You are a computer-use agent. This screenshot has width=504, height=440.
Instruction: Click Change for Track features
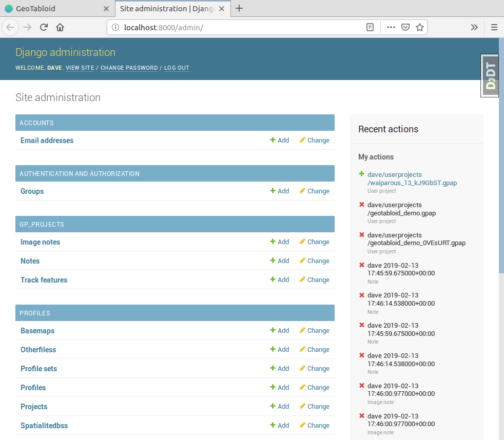(x=314, y=279)
